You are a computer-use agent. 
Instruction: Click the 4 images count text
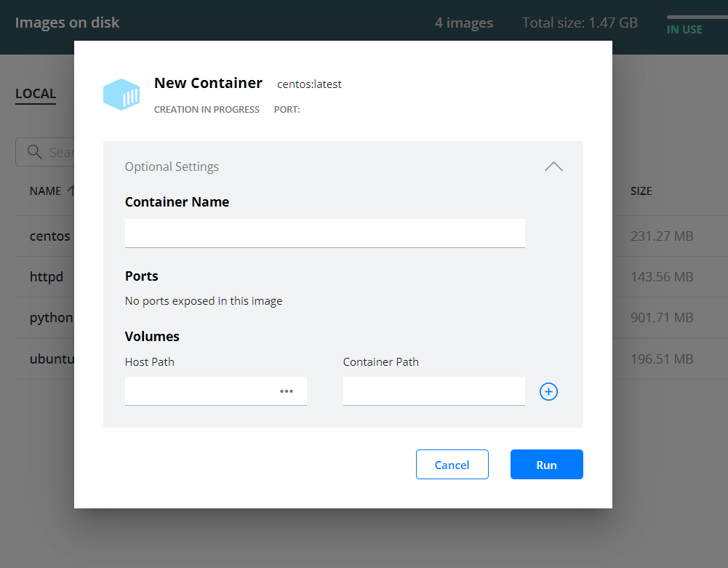[464, 23]
